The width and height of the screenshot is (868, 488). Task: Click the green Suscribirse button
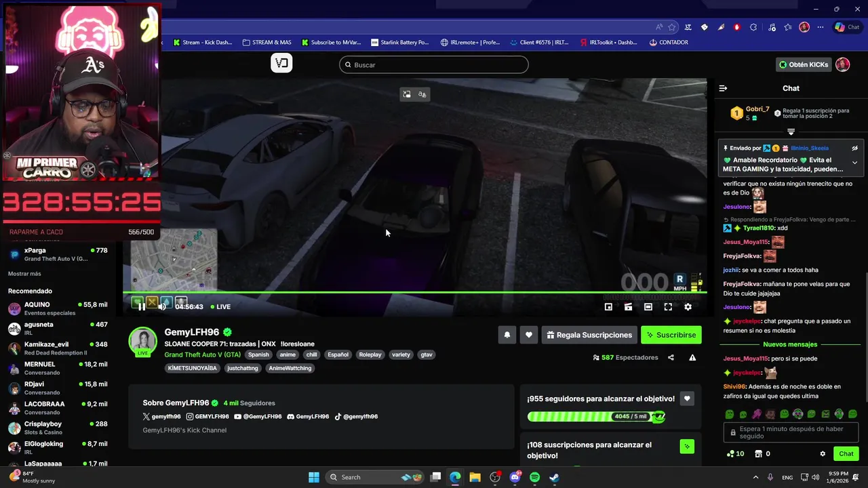[x=671, y=335]
